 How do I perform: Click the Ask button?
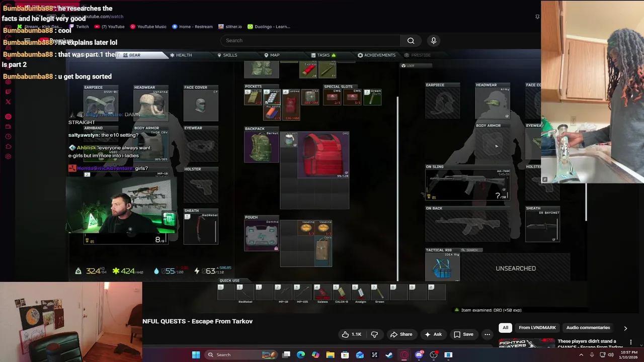click(x=433, y=334)
